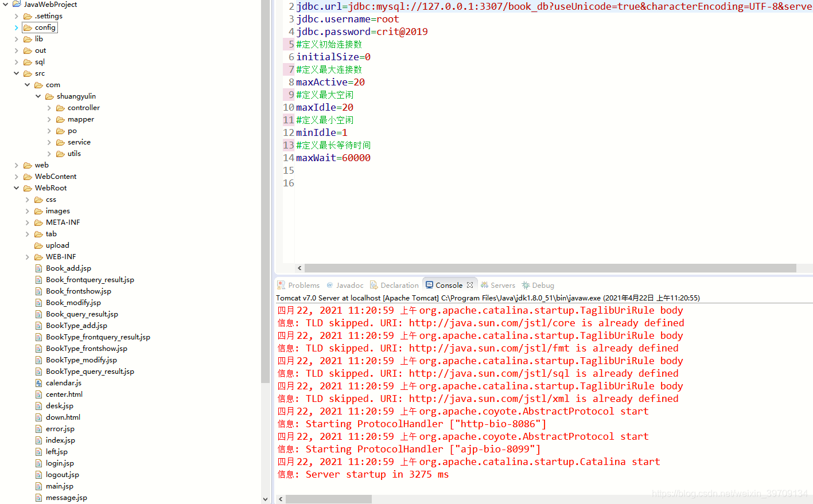Open desk.jsp file
Image resolution: width=813 pixels, height=504 pixels.
pyautogui.click(x=59, y=406)
